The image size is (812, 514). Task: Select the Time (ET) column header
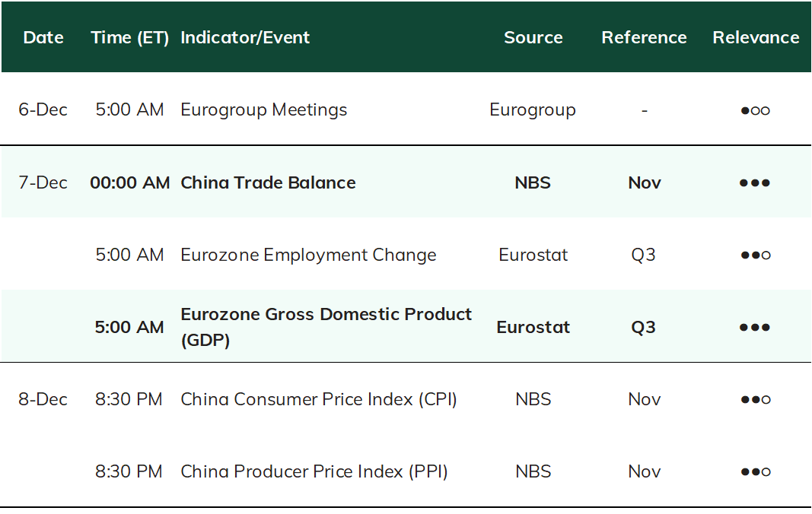click(130, 37)
